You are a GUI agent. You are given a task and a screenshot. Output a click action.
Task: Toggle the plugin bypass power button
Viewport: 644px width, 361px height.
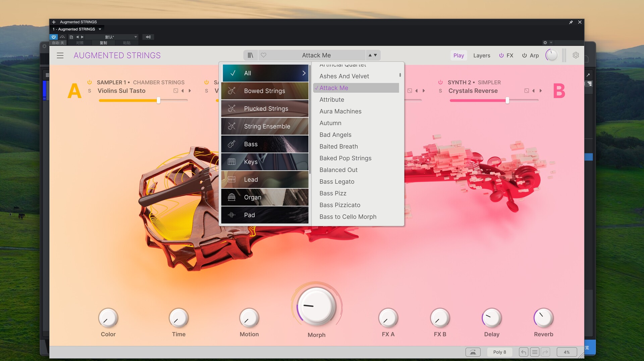coord(54,37)
